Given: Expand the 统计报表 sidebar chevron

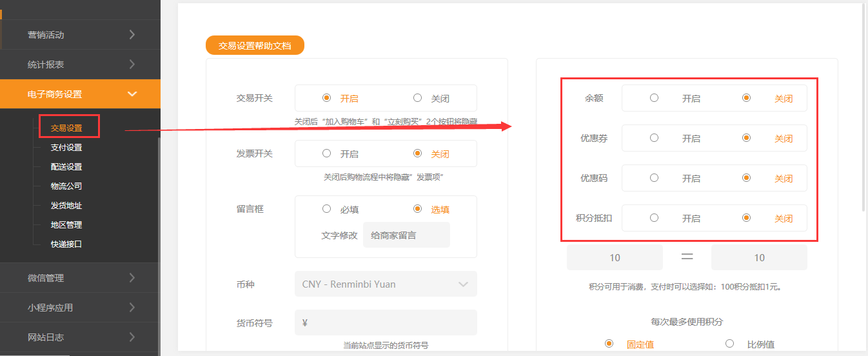Looking at the screenshot, I should (132, 64).
